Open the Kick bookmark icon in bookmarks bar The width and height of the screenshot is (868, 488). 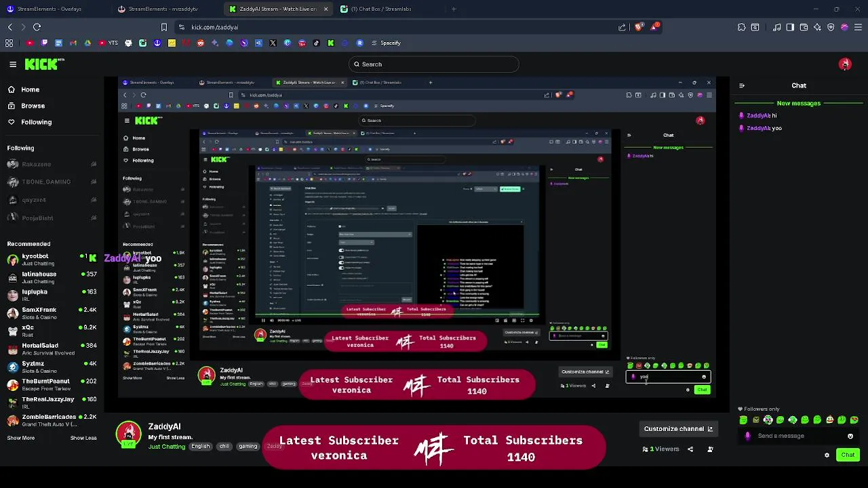pyautogui.click(x=330, y=43)
